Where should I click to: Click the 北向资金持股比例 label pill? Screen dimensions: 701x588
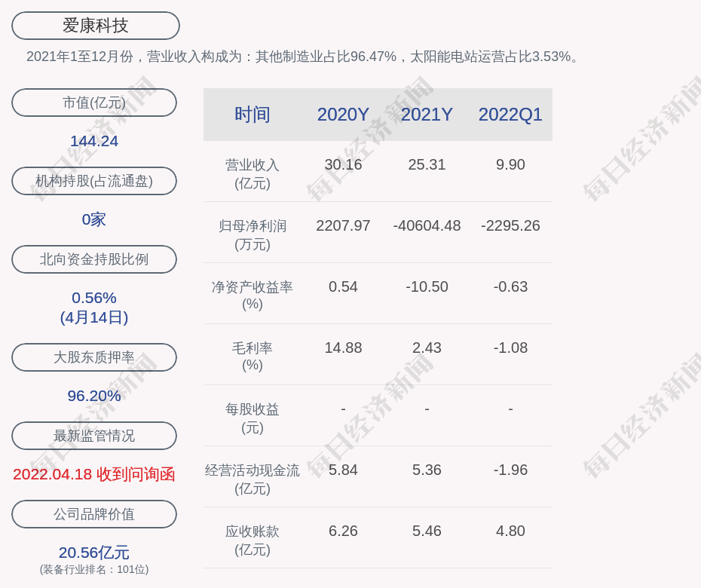[x=94, y=259]
